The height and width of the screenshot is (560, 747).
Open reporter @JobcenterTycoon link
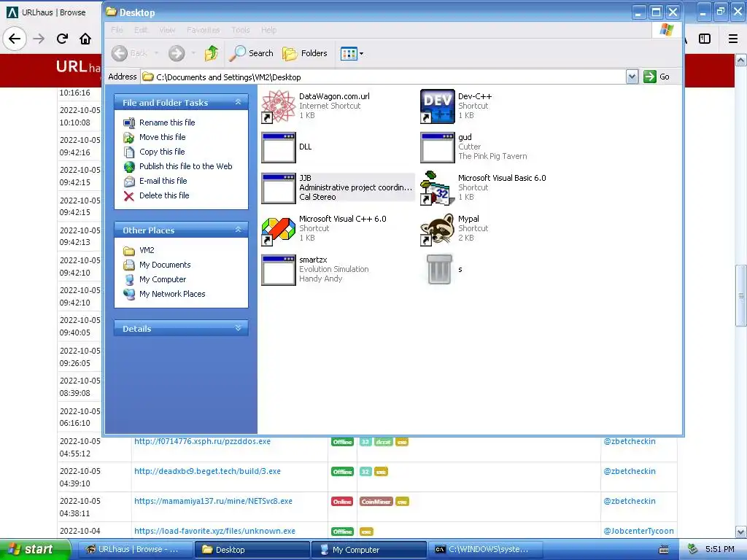[638, 531]
